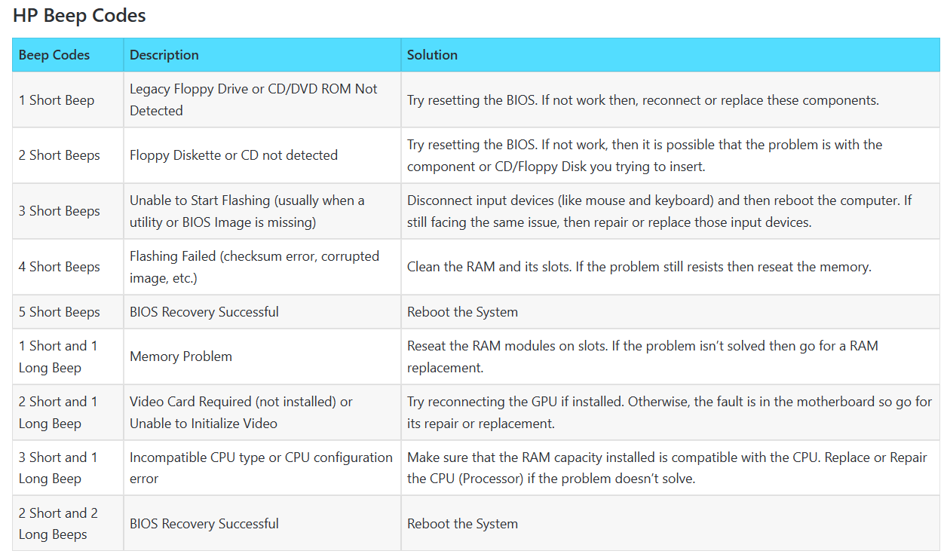Select "Floppy Diskette or CD not detected" description

click(234, 155)
